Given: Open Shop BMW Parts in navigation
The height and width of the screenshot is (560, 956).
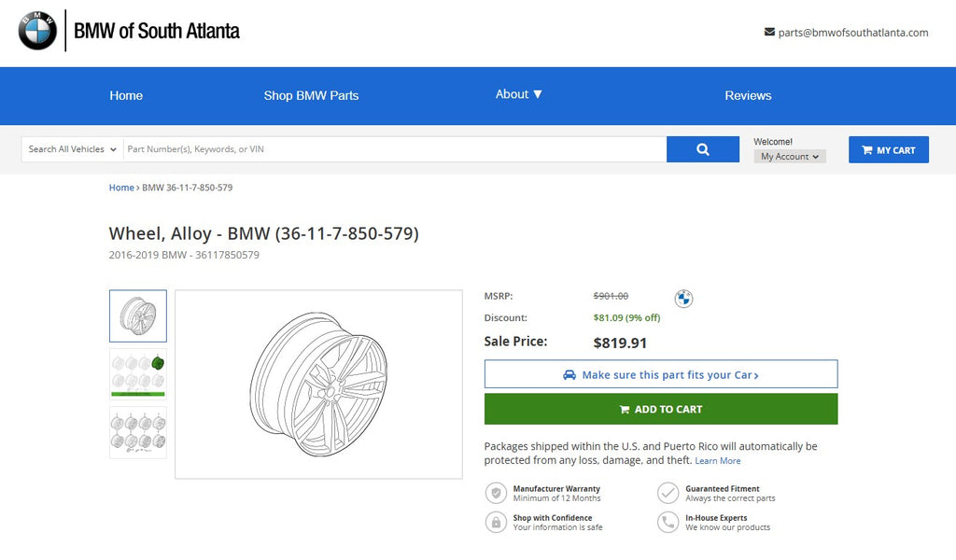Looking at the screenshot, I should click(x=311, y=96).
